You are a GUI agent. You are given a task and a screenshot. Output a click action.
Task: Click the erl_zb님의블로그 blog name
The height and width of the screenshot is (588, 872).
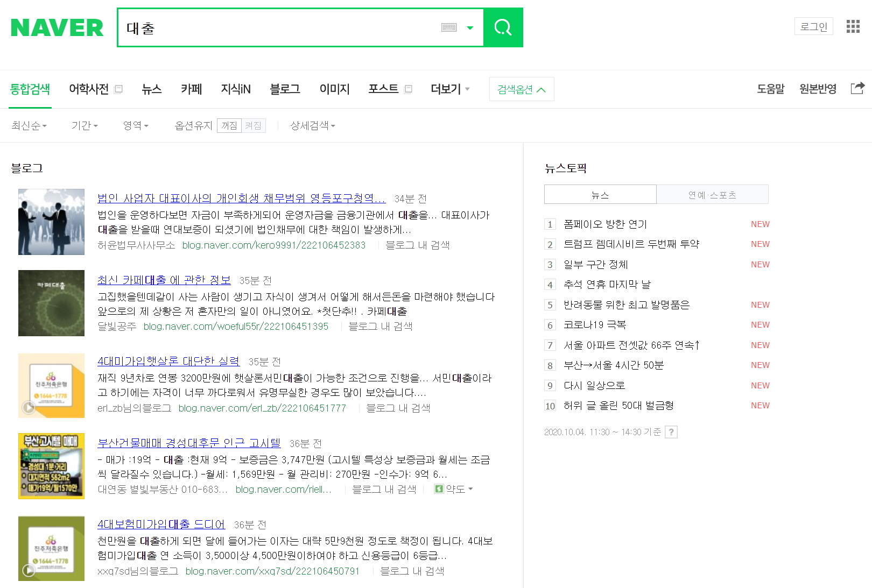135,408
